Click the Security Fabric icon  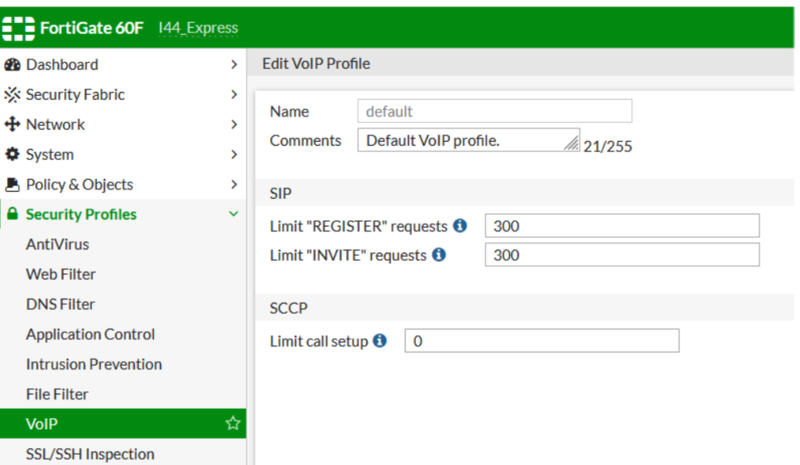coord(12,95)
